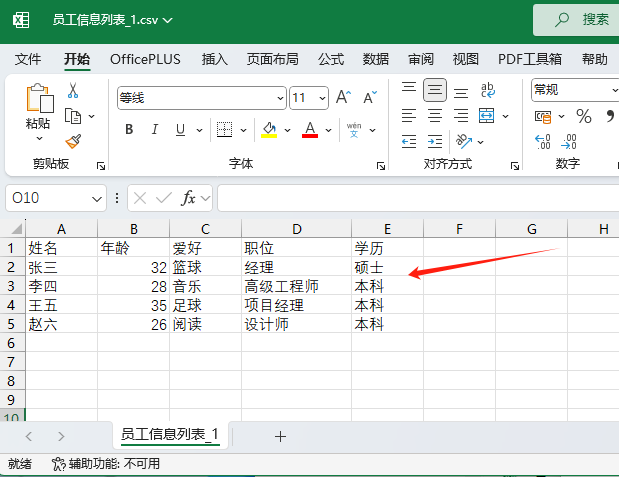Viewport: 619px width, 477px height.
Task: Select column D header
Action: [296, 229]
